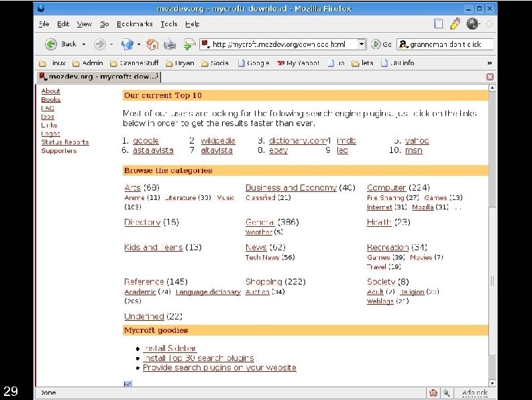Image resolution: width=532 pixels, height=400 pixels.
Task: Click Provide search plugins on your website
Action: (x=219, y=368)
